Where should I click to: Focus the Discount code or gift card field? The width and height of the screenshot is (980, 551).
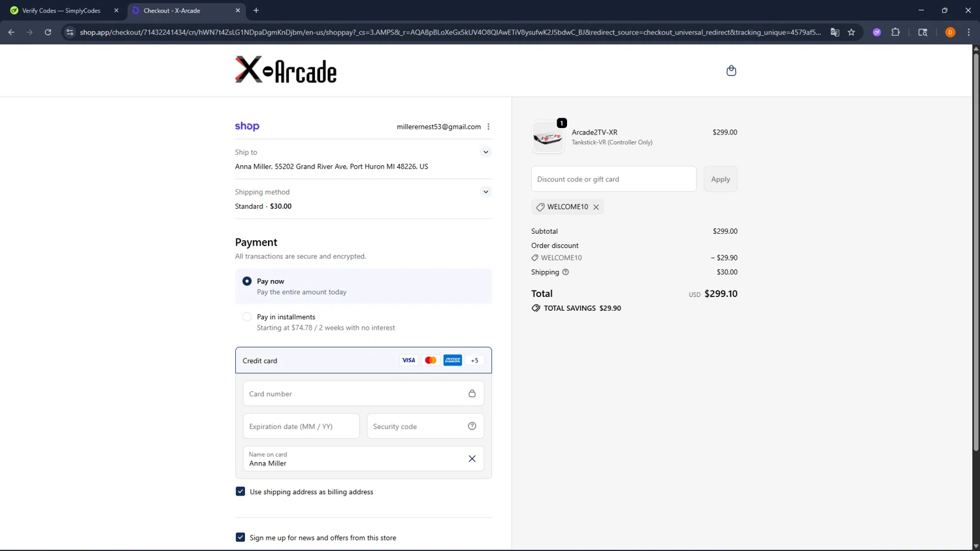613,179
